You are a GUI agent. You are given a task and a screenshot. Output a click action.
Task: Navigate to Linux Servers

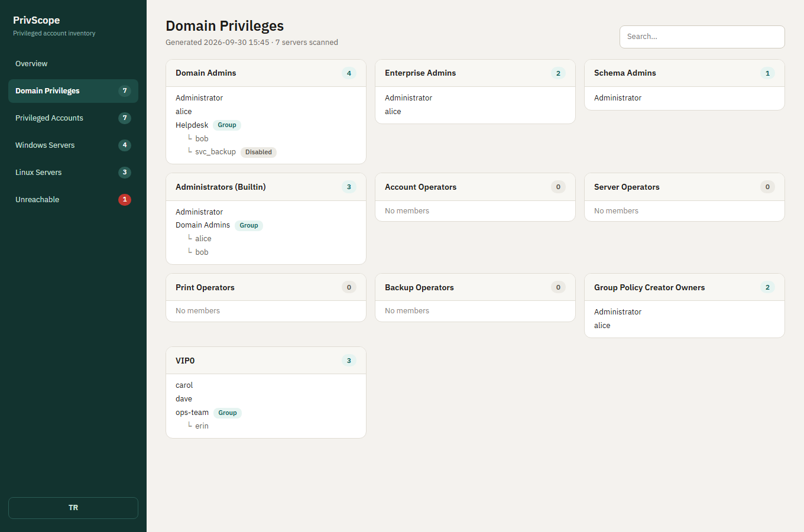point(73,173)
